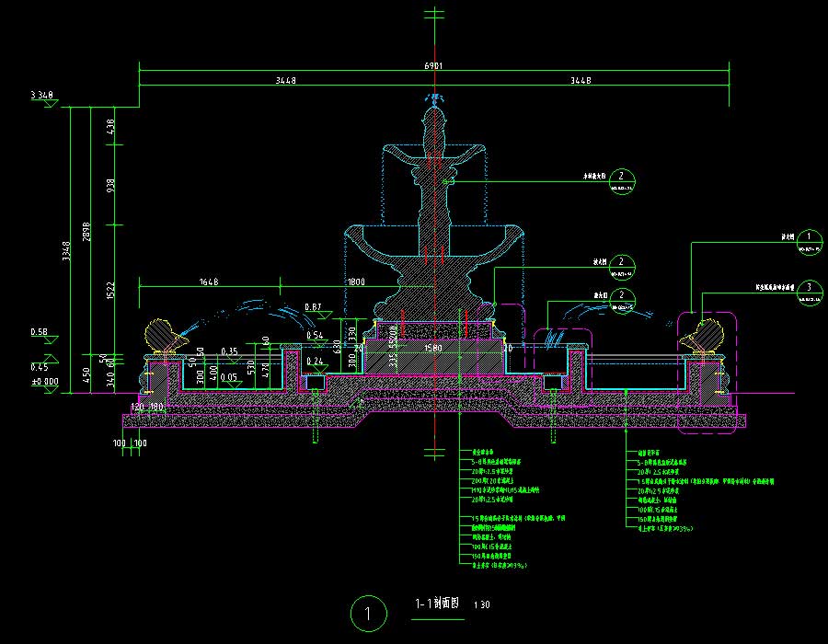Click the horizontal dimension 1800
Image resolution: width=828 pixels, height=644 pixels.
[356, 282]
